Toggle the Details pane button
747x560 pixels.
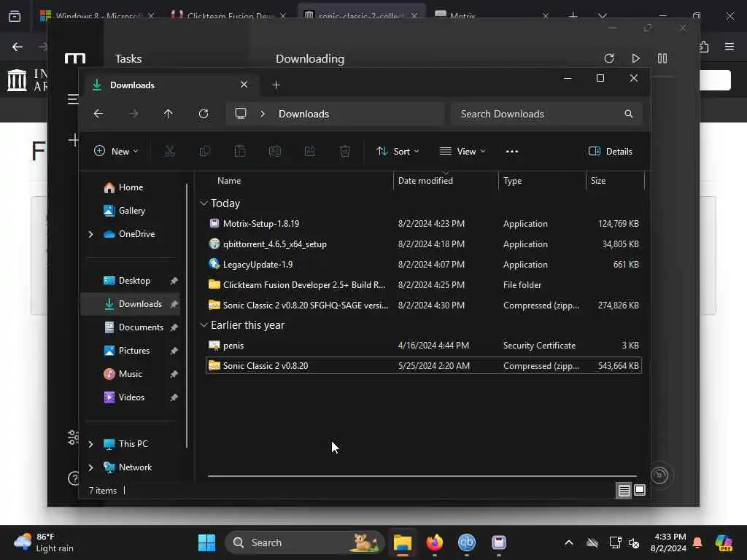(611, 152)
